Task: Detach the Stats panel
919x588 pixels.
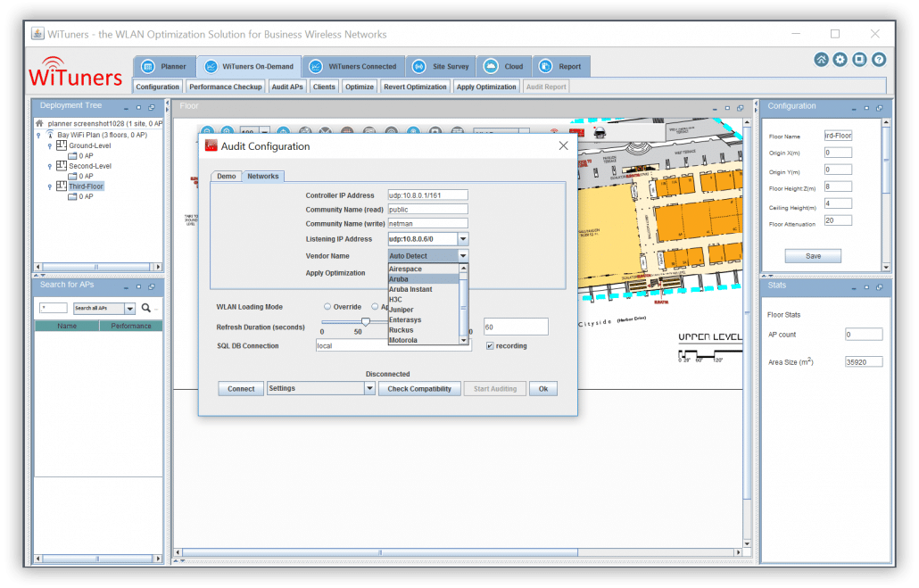Action: click(880, 287)
